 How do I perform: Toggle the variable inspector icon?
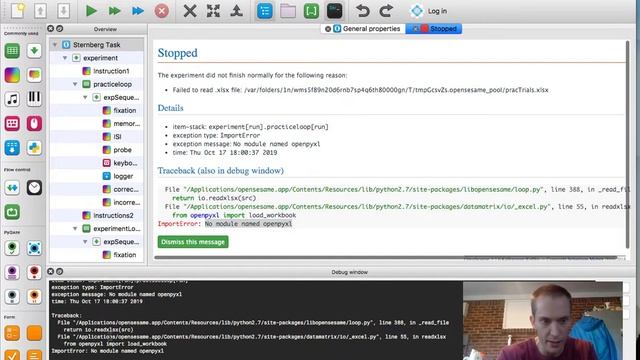coord(311,11)
